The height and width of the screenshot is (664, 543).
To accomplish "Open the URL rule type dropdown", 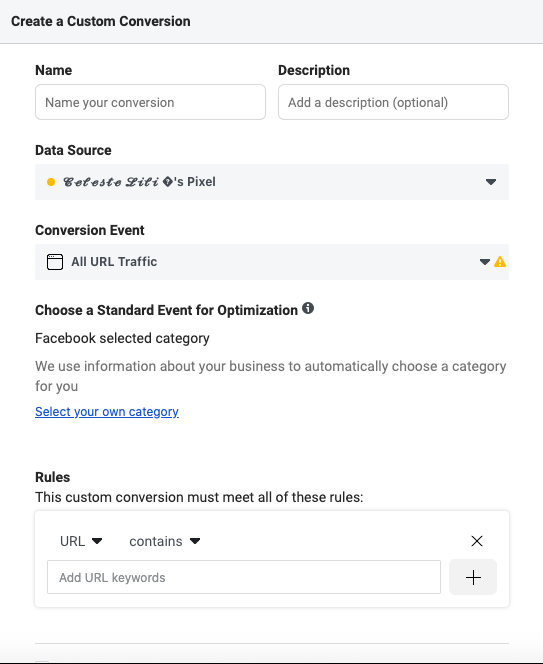I will click(x=81, y=541).
